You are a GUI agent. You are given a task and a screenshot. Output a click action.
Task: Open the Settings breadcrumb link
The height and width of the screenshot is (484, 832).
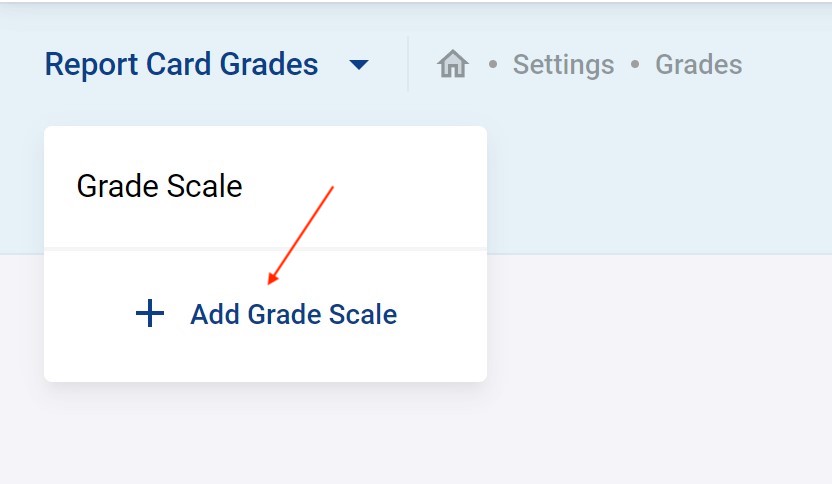coord(563,65)
